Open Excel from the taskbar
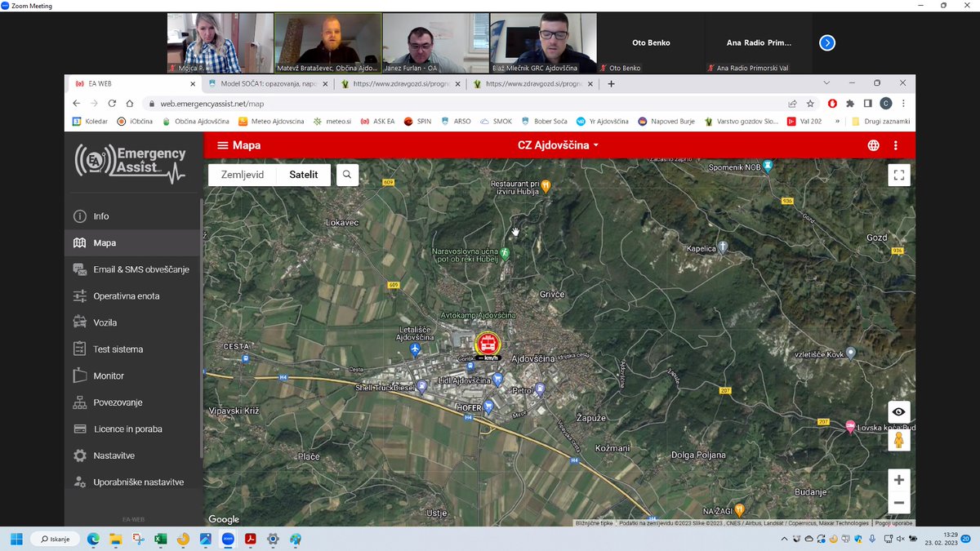Image resolution: width=980 pixels, height=551 pixels. tap(160, 539)
